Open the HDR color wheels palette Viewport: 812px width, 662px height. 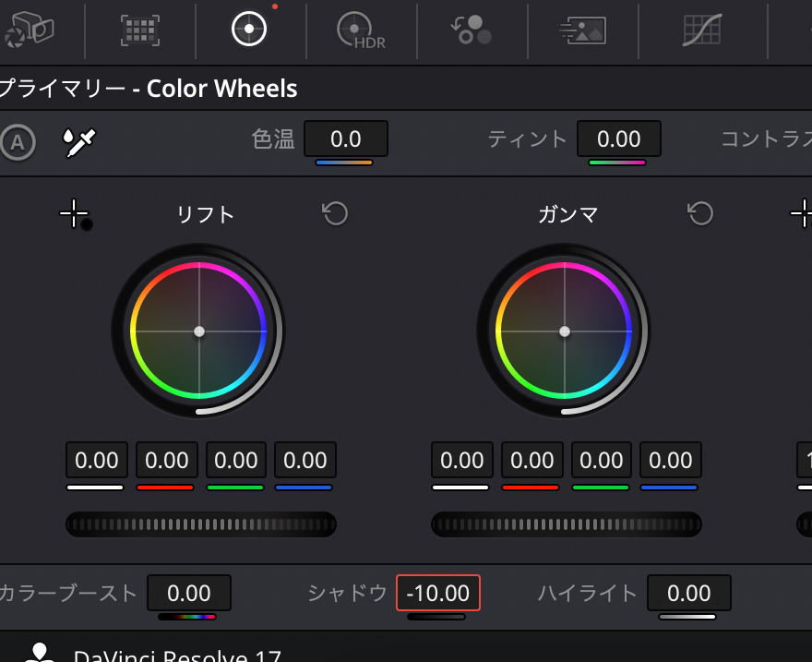pos(360,30)
